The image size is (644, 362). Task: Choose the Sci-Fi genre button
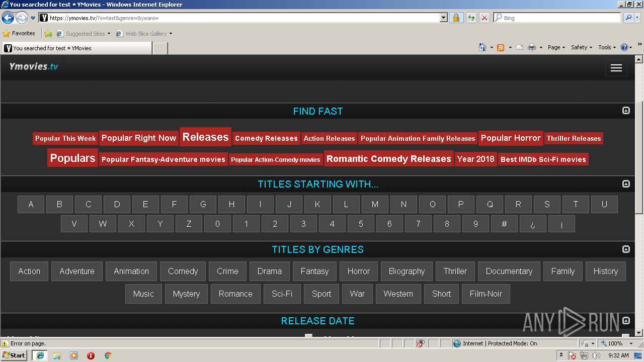coord(282,294)
